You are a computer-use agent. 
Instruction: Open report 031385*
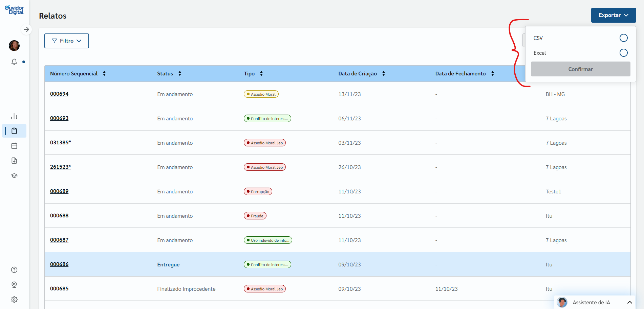point(61,143)
